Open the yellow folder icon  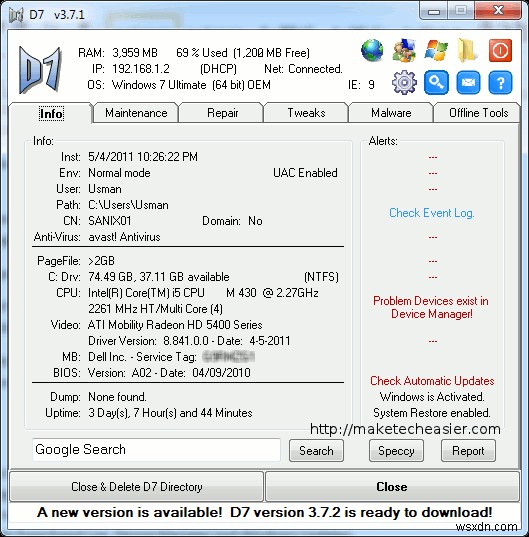[x=467, y=50]
